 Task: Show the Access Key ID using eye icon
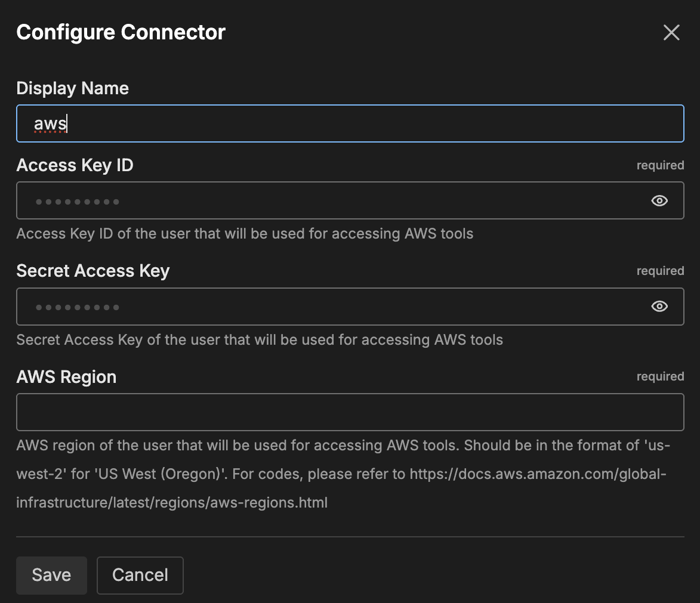point(659,201)
